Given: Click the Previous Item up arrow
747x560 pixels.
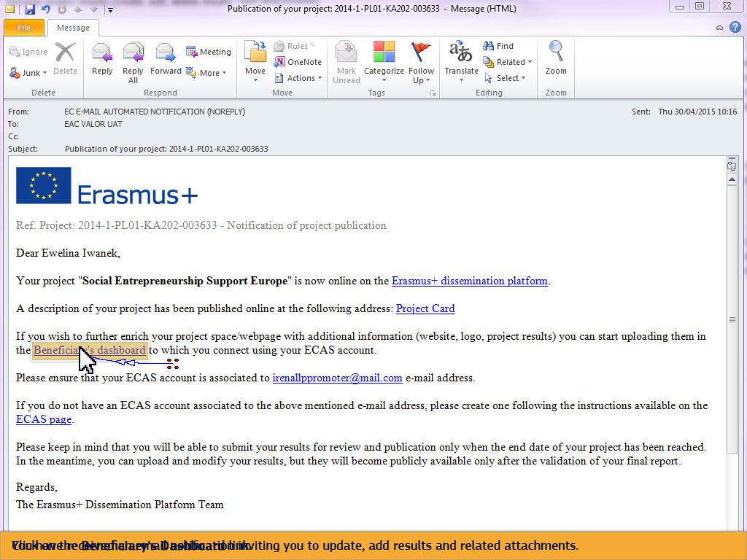Looking at the screenshot, I should coord(77,9).
